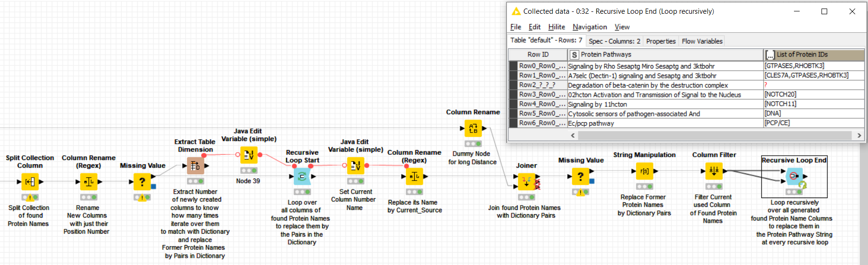
Task: Click the first Missing Value node, the one after Rename New Columns
Action: pos(142,181)
